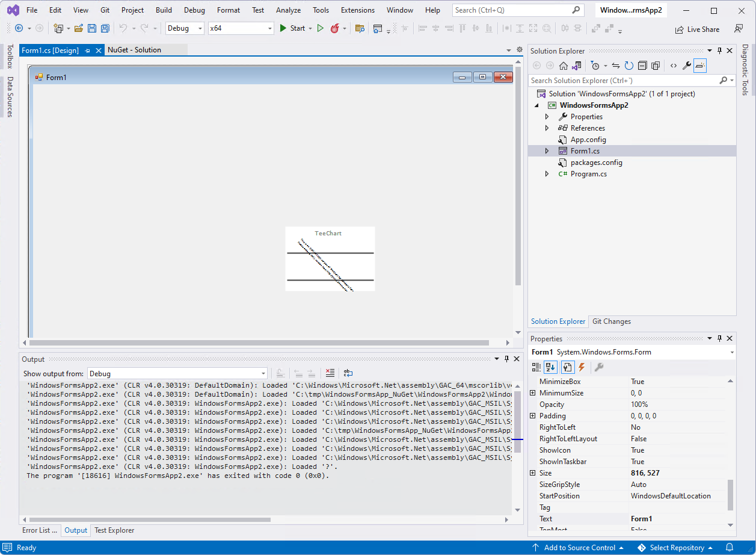756x555 pixels.
Task: Click the New Project toolbar icon
Action: point(58,28)
